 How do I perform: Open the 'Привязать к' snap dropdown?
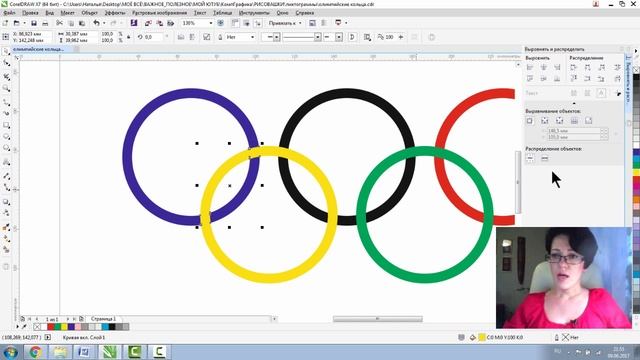(x=285, y=23)
